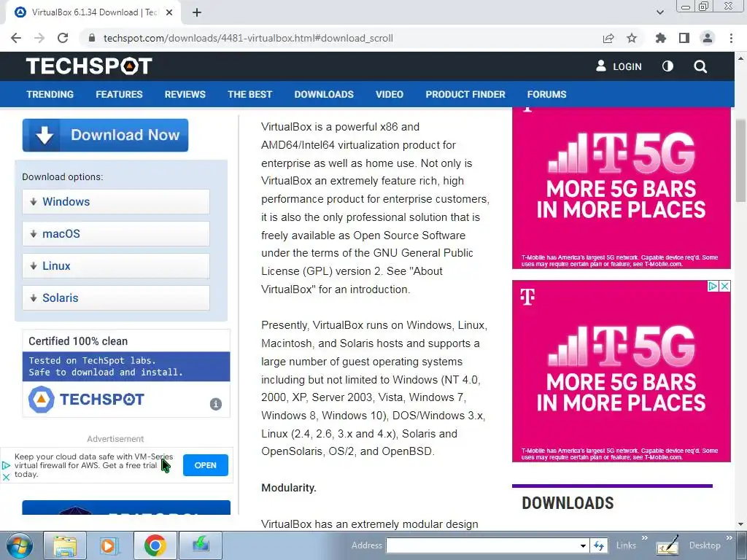
Task: Open the DOWNLOADS menu
Action: pos(324,94)
